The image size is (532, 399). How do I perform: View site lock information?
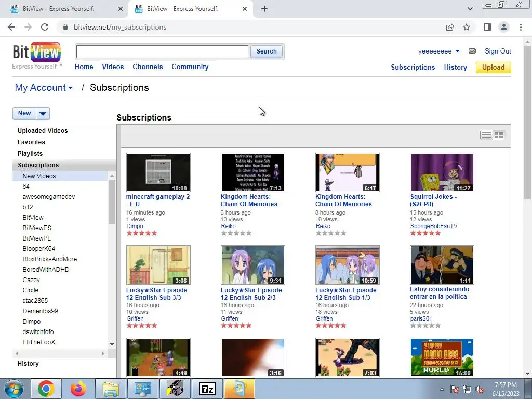[x=65, y=27]
